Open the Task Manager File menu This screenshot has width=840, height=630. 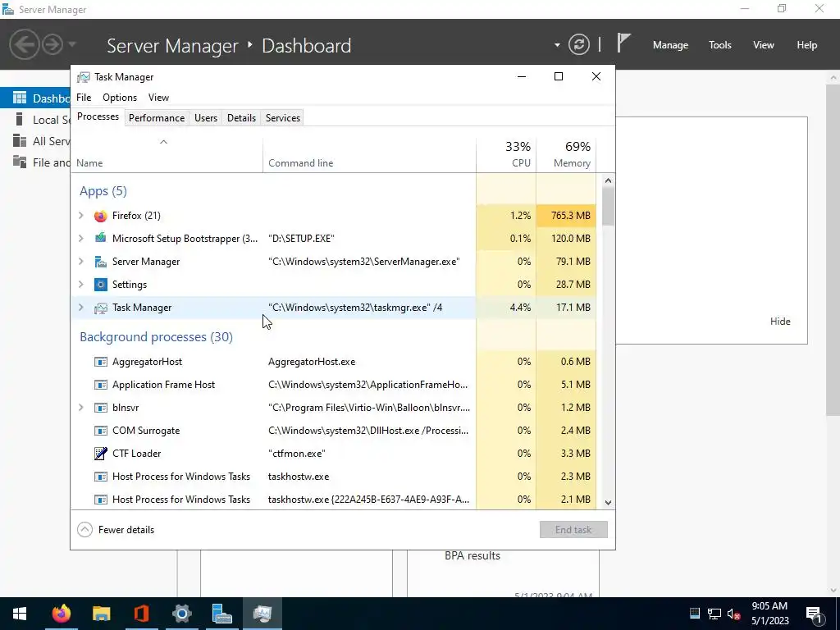(84, 98)
